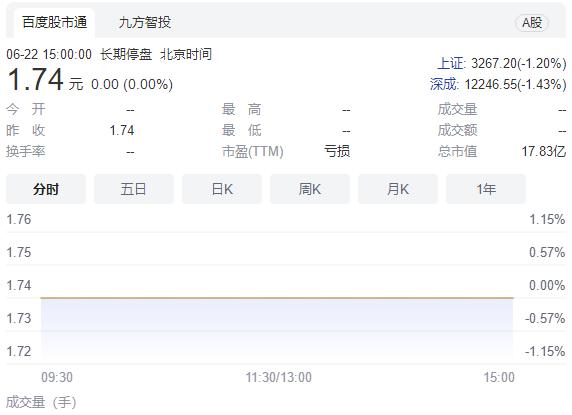Click the change text 0.00 (0.00%)

(132, 84)
